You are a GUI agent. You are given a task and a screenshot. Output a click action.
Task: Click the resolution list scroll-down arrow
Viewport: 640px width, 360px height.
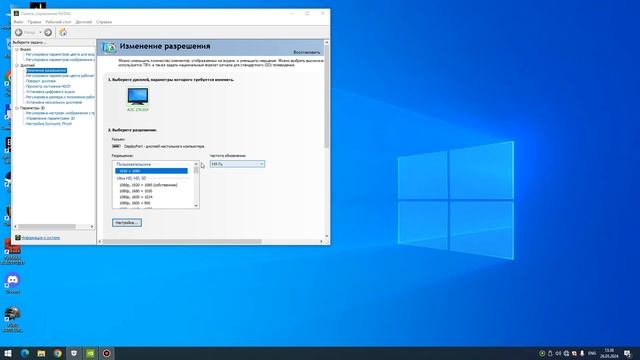click(x=196, y=206)
